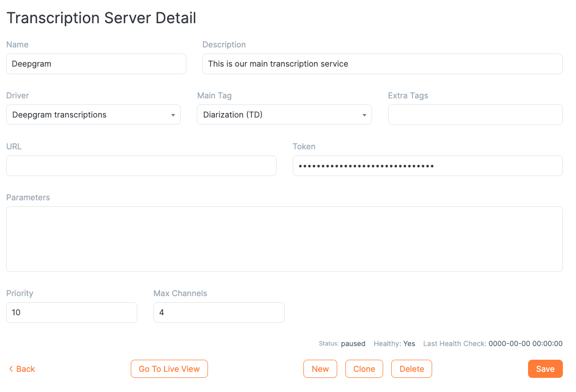576x392 pixels.
Task: Click the Transcription Server Detail heading
Action: [101, 18]
